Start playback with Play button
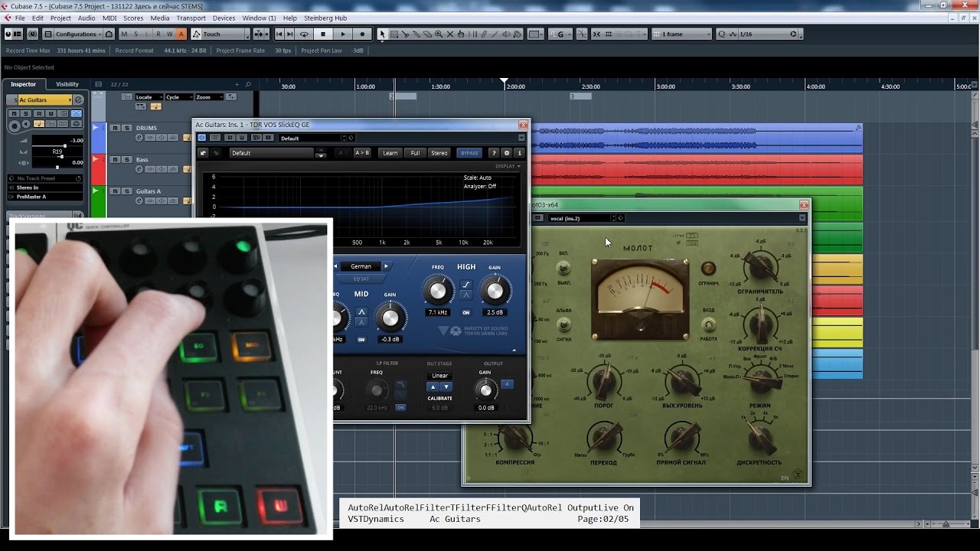The height and width of the screenshot is (551, 980). [x=343, y=34]
